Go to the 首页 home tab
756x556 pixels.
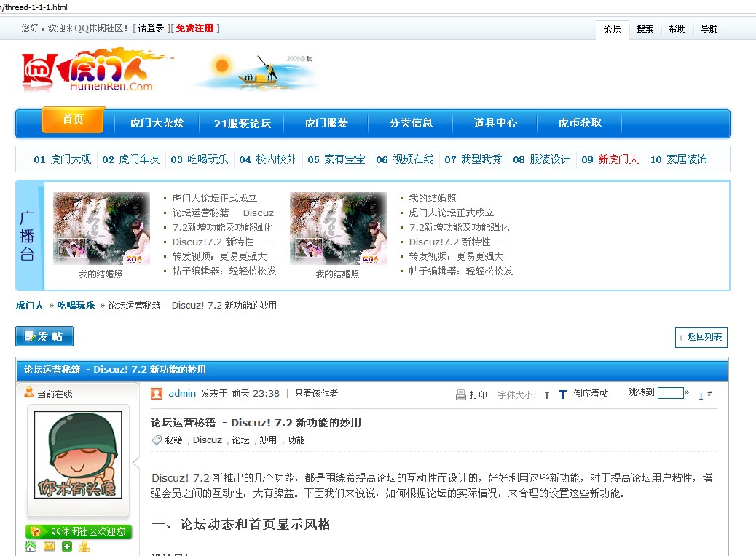73,119
